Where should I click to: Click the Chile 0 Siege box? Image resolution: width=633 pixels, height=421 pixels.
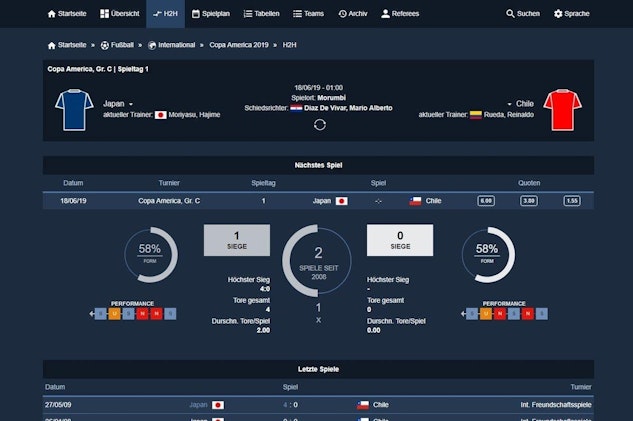[x=400, y=240]
